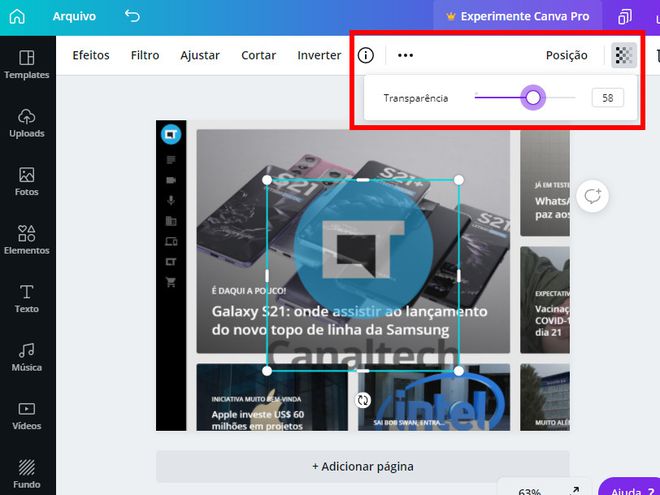Open the Posição menu
Screen dimensions: 660x495
click(567, 55)
